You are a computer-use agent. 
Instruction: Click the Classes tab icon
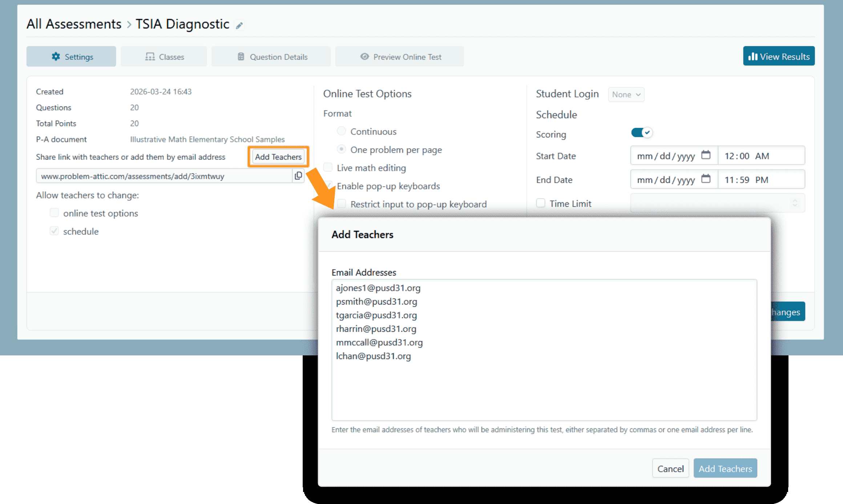pyautogui.click(x=150, y=57)
